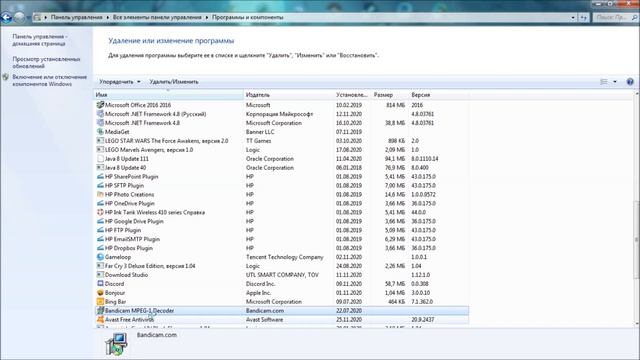The height and width of the screenshot is (360, 640).
Task: Open Просмотр установленных обновлений link
Action: (x=46, y=62)
